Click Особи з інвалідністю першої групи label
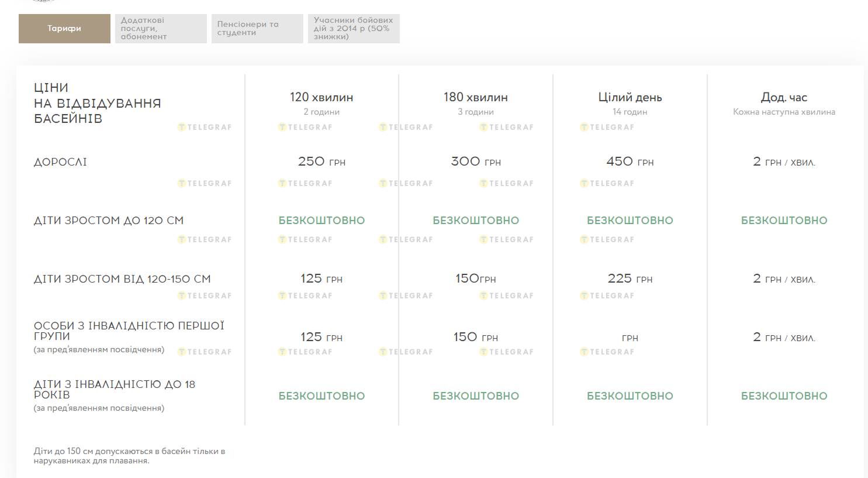Viewport: 868px width, 478px height. [x=129, y=331]
